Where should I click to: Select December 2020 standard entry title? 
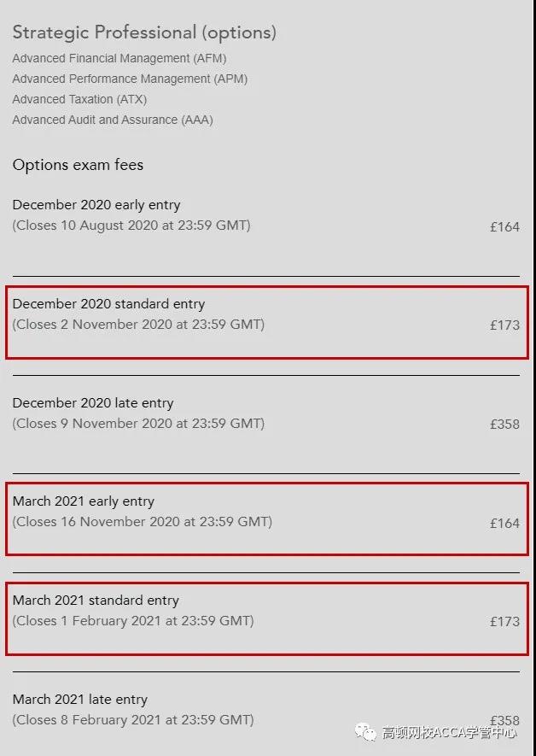[x=109, y=304]
